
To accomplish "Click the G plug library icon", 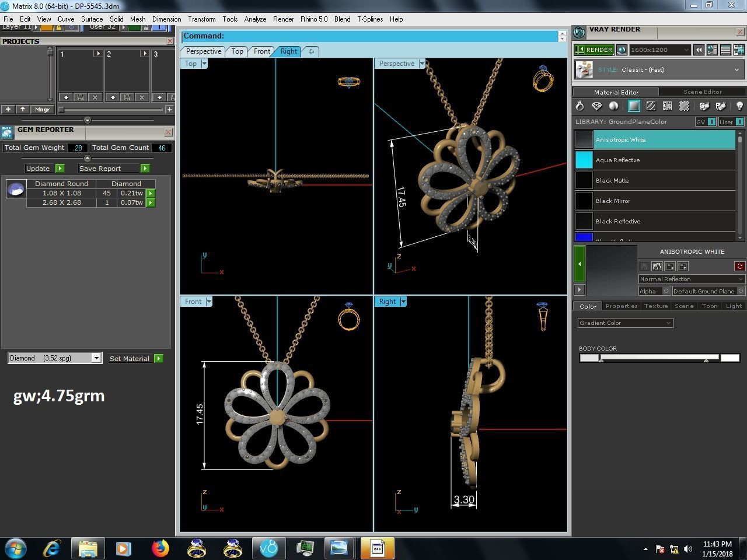I will coord(704,106).
